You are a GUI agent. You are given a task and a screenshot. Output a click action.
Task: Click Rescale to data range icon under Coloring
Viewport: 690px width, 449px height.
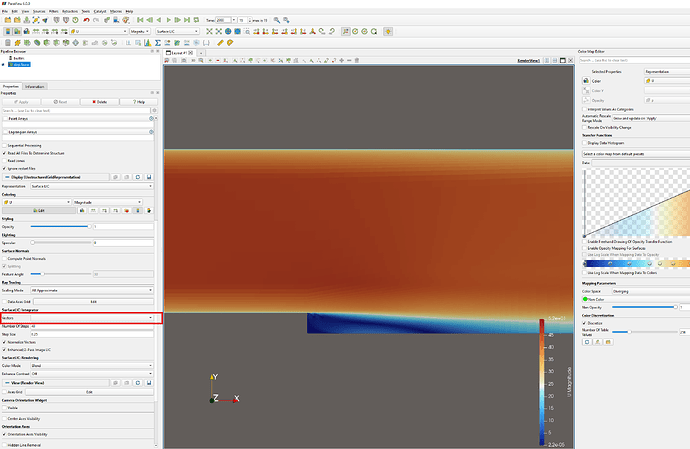click(93, 211)
